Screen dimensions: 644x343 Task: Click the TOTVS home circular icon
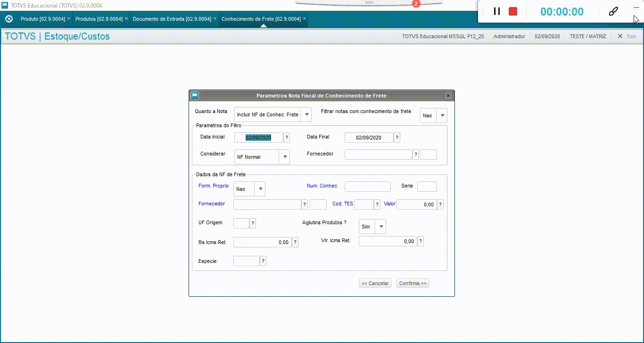point(8,19)
